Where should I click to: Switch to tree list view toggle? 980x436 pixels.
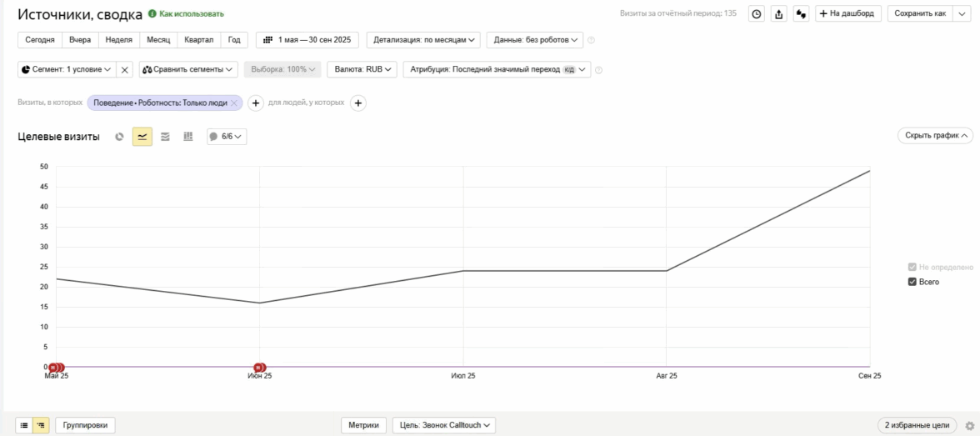point(42,425)
